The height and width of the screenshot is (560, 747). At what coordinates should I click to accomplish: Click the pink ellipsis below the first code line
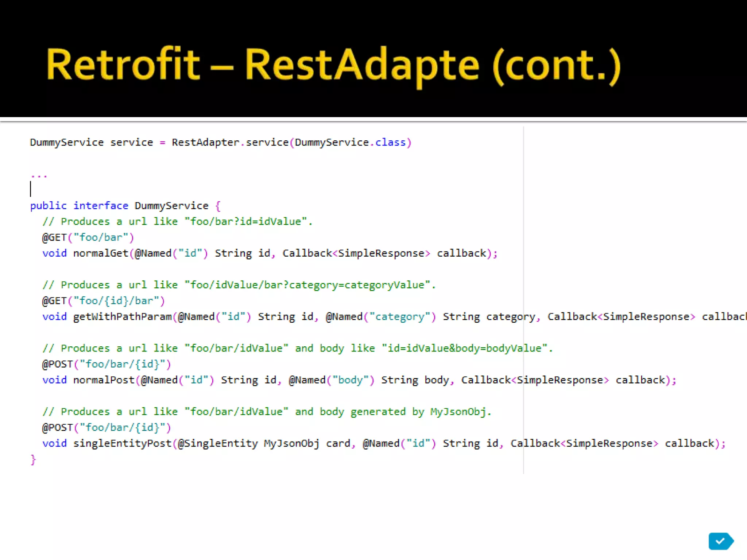tap(39, 176)
